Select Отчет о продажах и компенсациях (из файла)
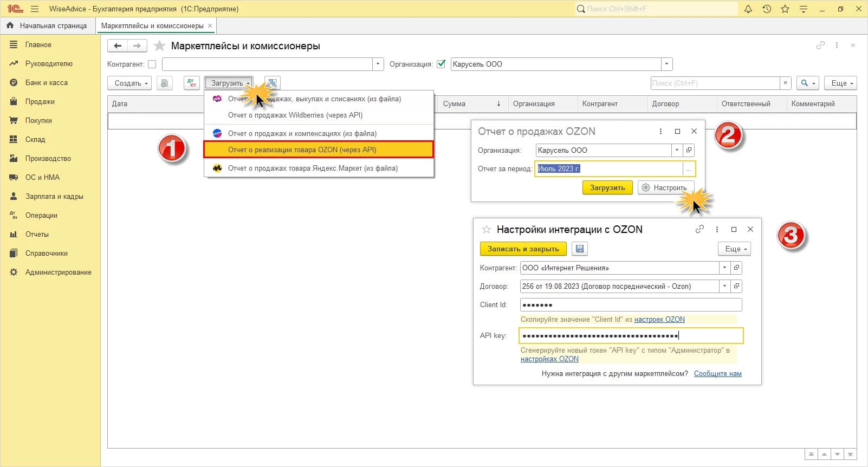The height and width of the screenshot is (467, 868). pyautogui.click(x=302, y=133)
